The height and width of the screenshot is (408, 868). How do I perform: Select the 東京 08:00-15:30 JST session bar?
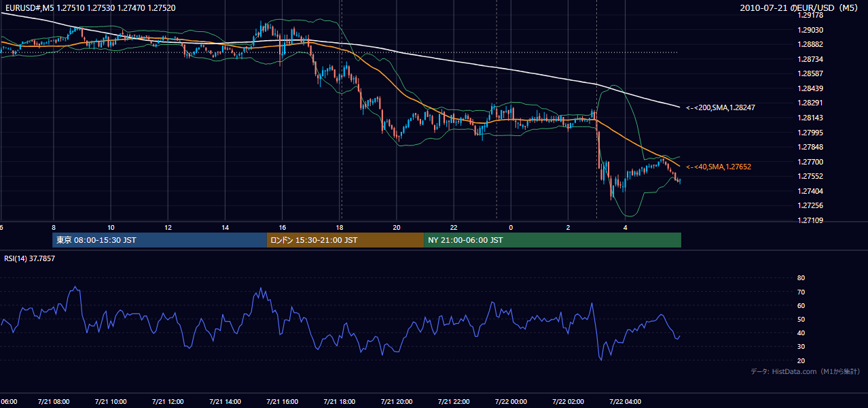pos(160,240)
